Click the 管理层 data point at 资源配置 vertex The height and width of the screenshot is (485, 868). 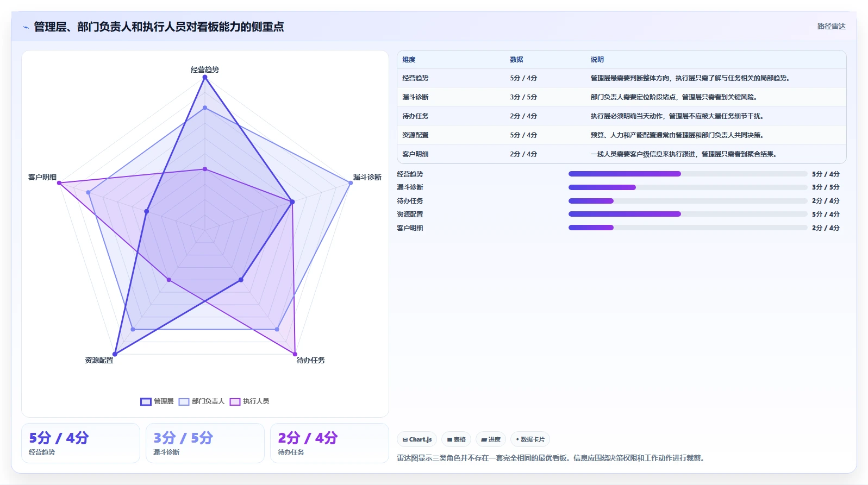tap(115, 354)
